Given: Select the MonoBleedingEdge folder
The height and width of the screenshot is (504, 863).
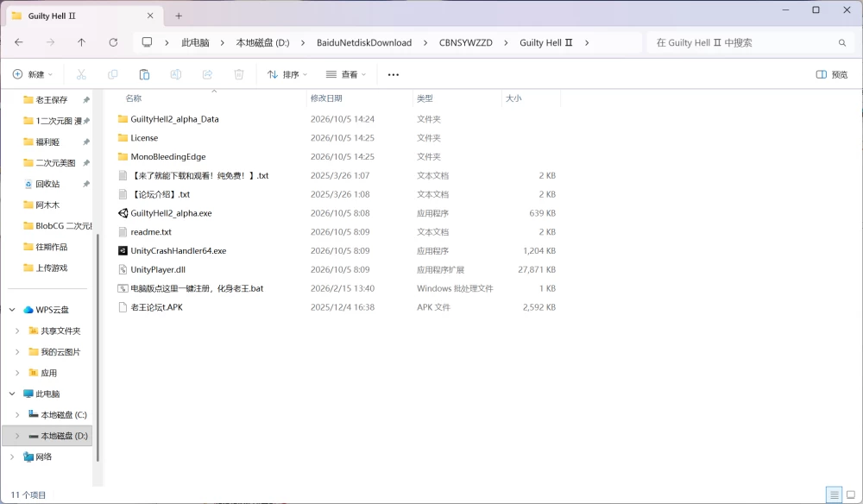Looking at the screenshot, I should pyautogui.click(x=168, y=157).
